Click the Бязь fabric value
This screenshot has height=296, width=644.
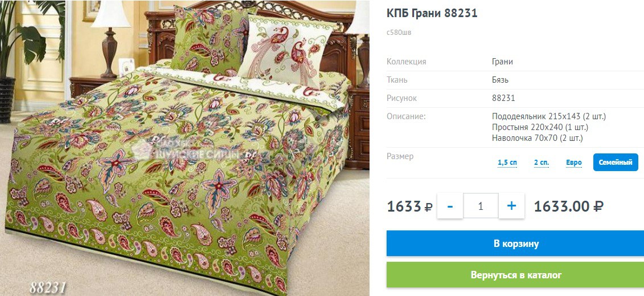pos(500,80)
